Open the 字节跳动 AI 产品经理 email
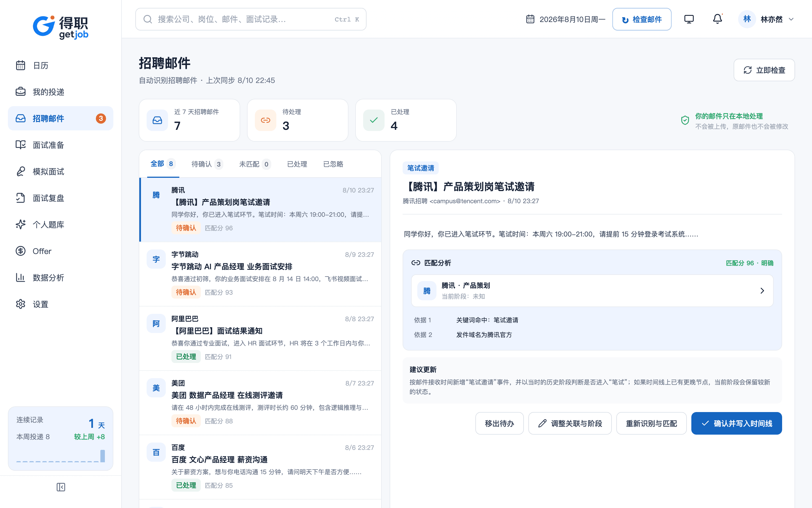The image size is (812, 508). [x=261, y=274]
